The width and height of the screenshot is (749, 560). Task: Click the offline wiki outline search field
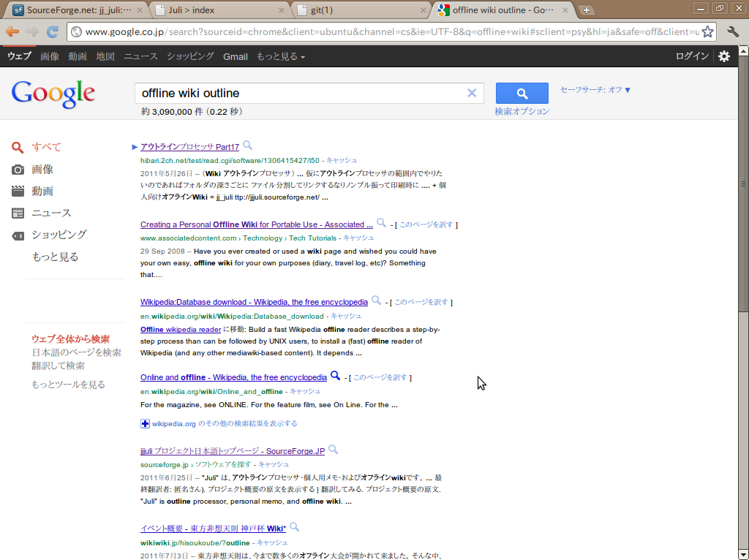[x=300, y=93]
